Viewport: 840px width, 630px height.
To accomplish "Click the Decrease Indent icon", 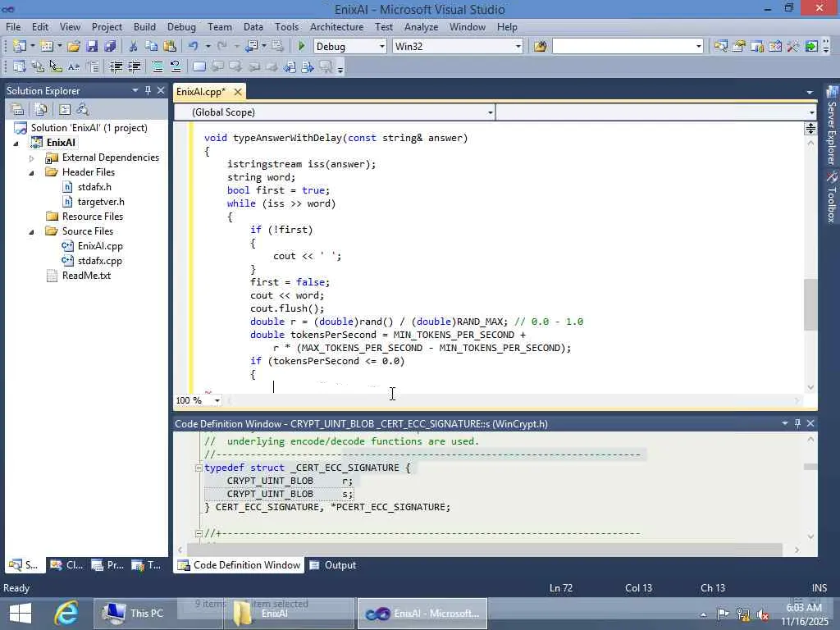I will pyautogui.click(x=116, y=67).
